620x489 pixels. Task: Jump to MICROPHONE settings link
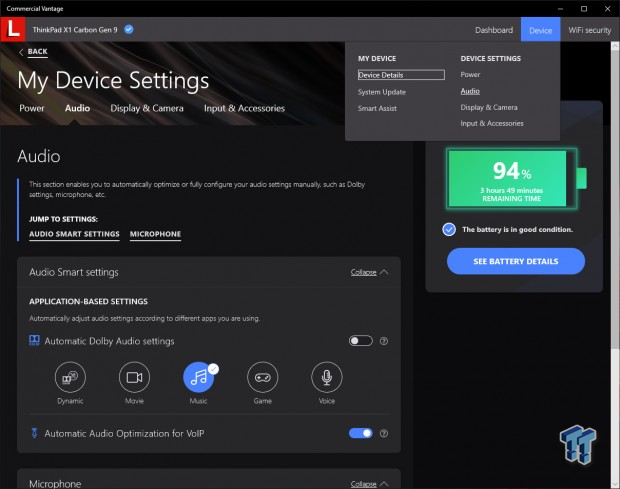tap(155, 234)
